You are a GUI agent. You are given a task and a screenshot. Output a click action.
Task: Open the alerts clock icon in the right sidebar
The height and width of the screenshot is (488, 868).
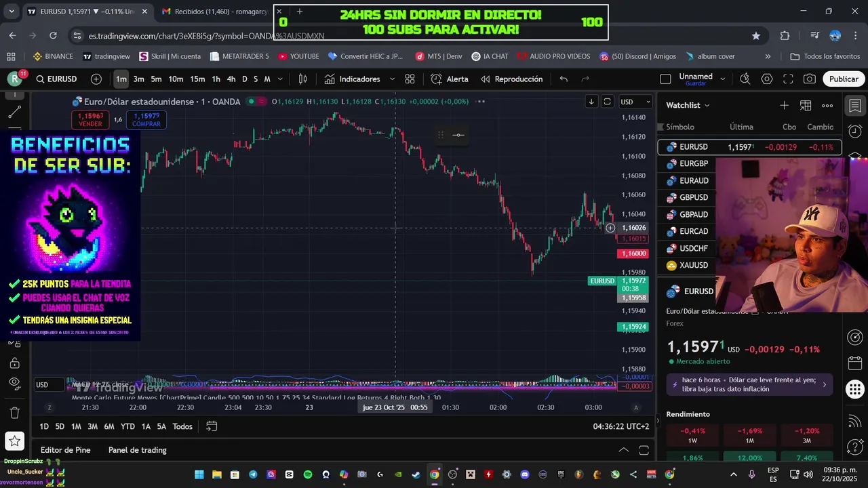click(854, 131)
